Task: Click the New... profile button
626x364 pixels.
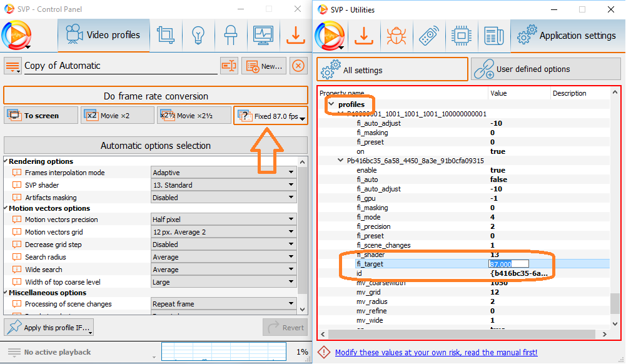Action: coord(265,66)
